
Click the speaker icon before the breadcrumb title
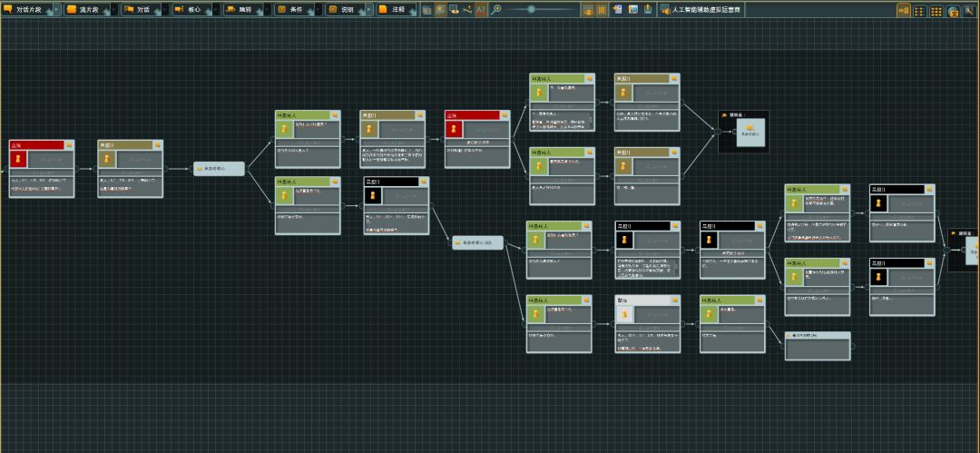click(x=666, y=10)
